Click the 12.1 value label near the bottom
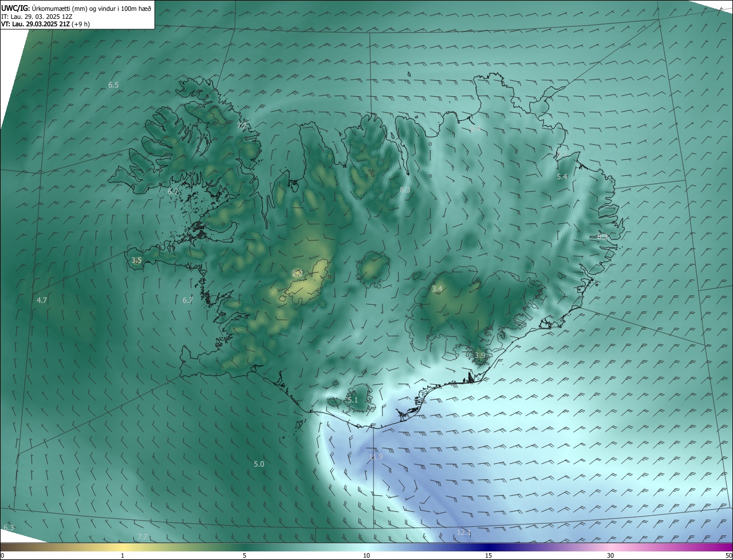This screenshot has width=733, height=560. click(464, 533)
